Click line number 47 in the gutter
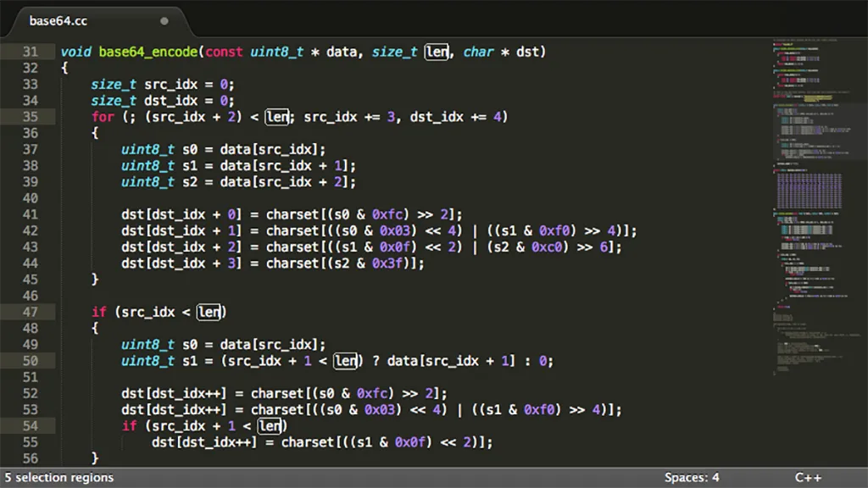The height and width of the screenshot is (488, 868). [x=30, y=312]
